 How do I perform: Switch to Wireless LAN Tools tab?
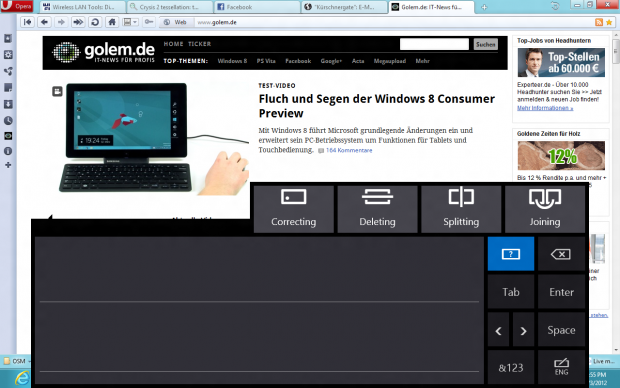point(83,7)
